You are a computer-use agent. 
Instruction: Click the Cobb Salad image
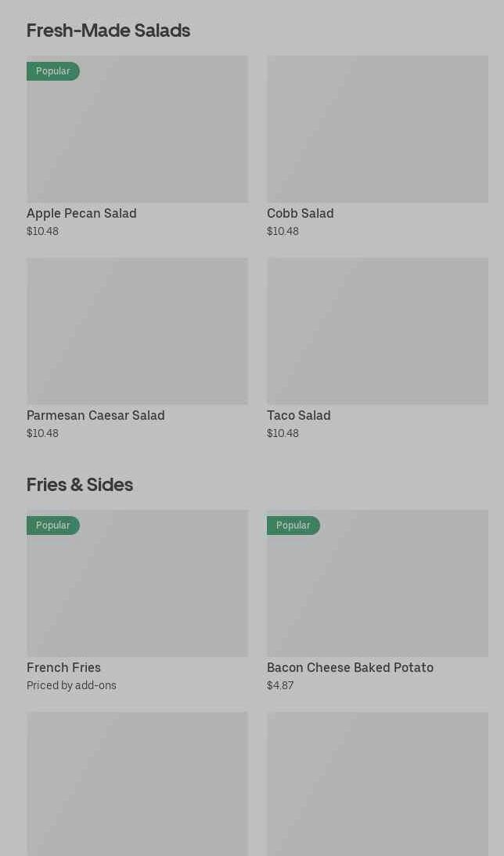377,129
